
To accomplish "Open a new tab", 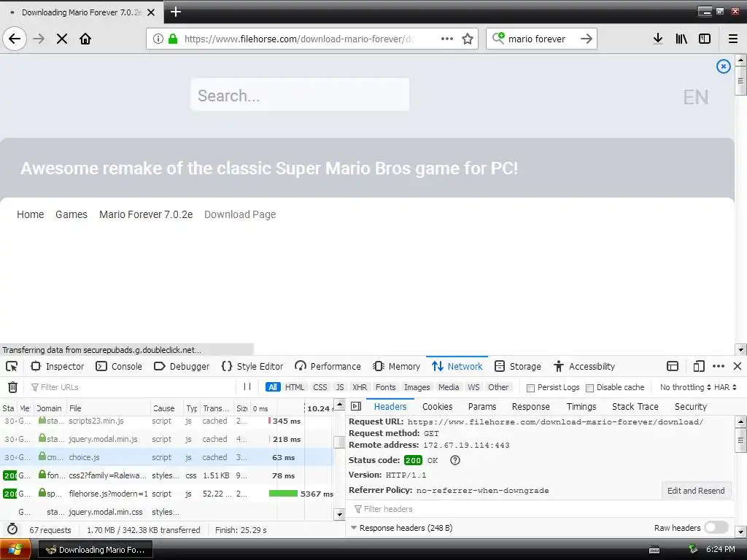I will pyautogui.click(x=175, y=12).
